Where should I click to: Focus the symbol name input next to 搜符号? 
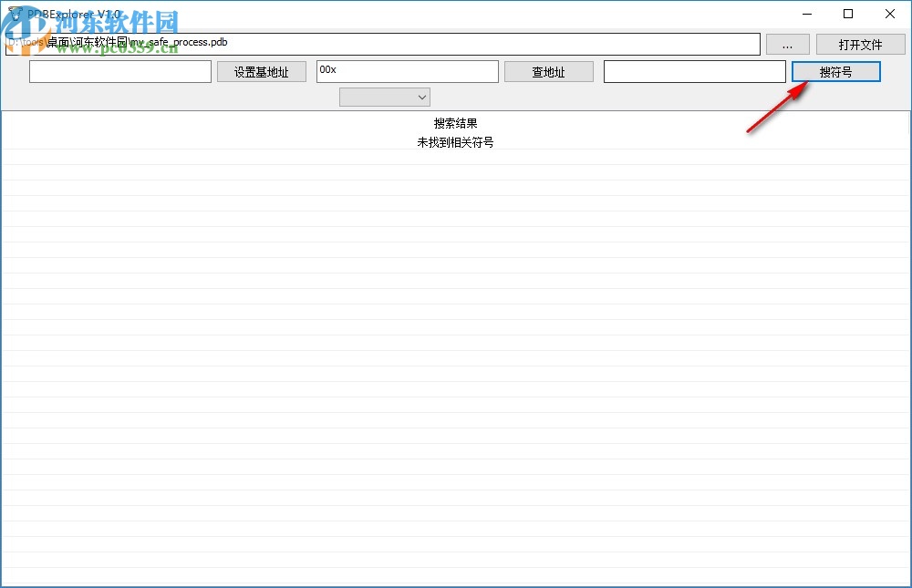tap(694, 70)
